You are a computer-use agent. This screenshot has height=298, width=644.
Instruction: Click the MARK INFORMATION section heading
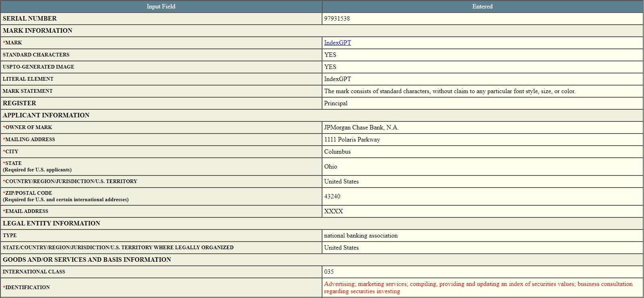(37, 31)
